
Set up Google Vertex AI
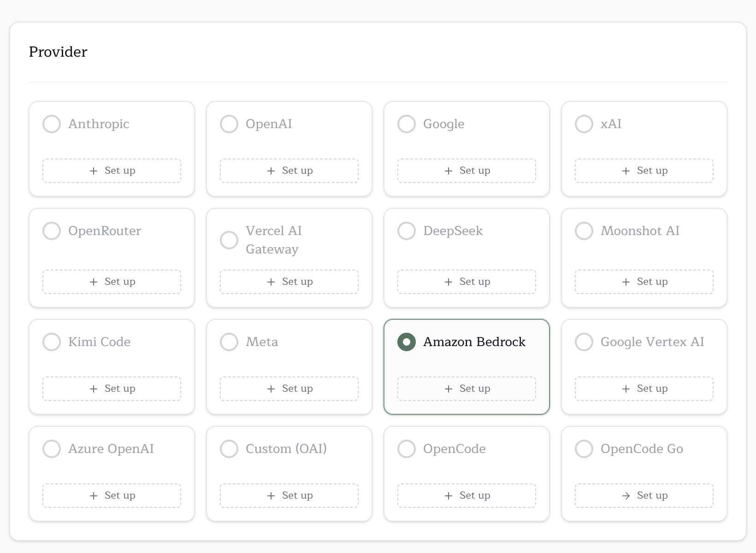point(644,389)
